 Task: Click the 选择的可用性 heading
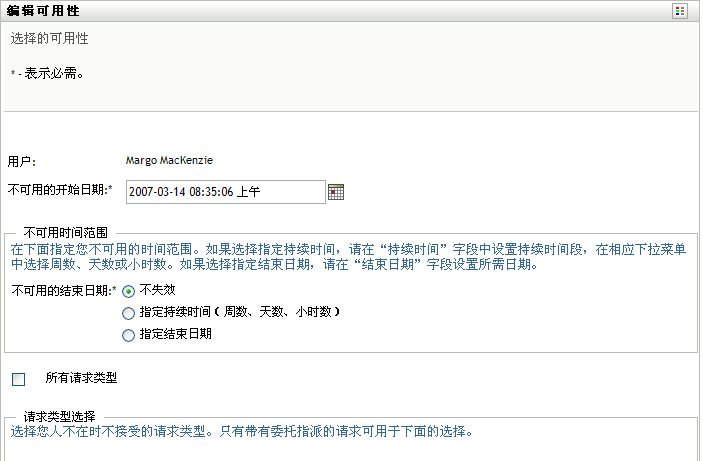tap(49, 39)
